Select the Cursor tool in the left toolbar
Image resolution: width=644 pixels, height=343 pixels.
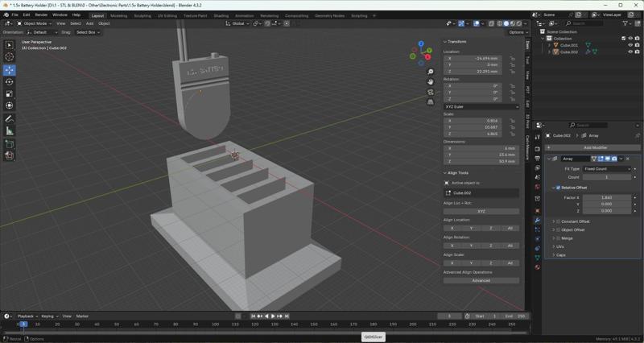[10, 57]
